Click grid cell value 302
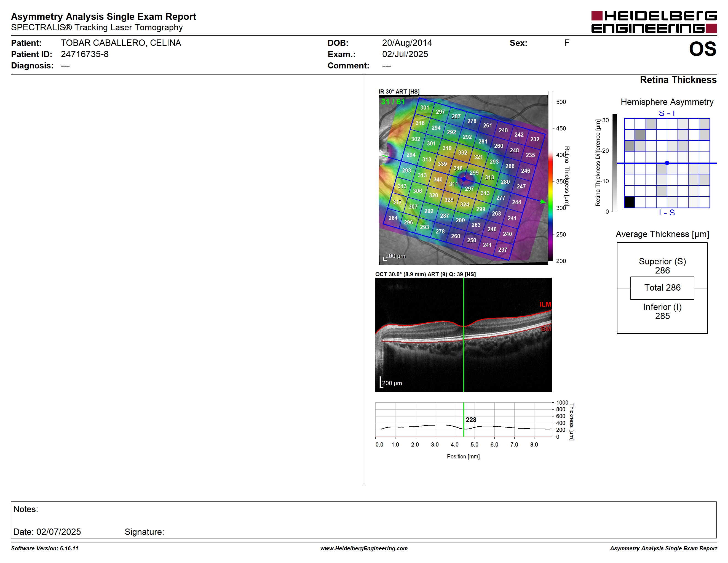The image size is (728, 563). pos(415,139)
